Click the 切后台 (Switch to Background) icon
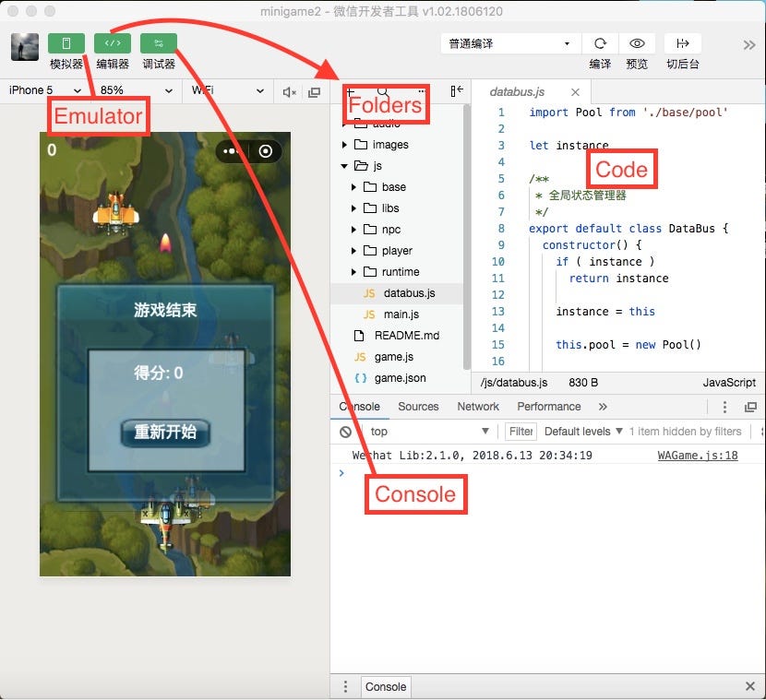Image resolution: width=766 pixels, height=700 pixels. click(683, 43)
